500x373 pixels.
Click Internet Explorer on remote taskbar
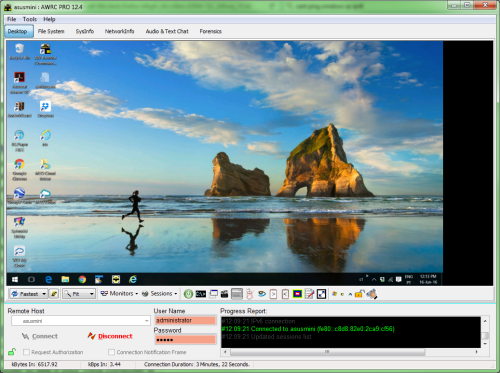[x=133, y=279]
